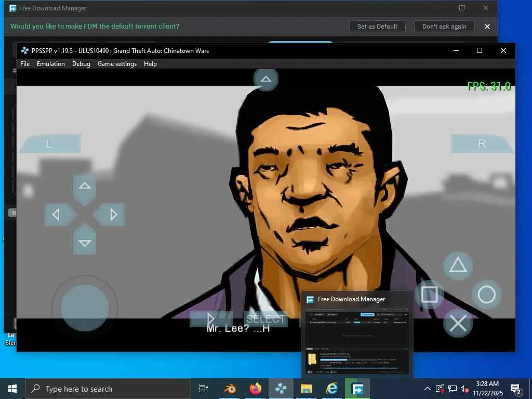This screenshot has height=399, width=532.
Task: Open the Windows Start menu
Action: coord(12,389)
